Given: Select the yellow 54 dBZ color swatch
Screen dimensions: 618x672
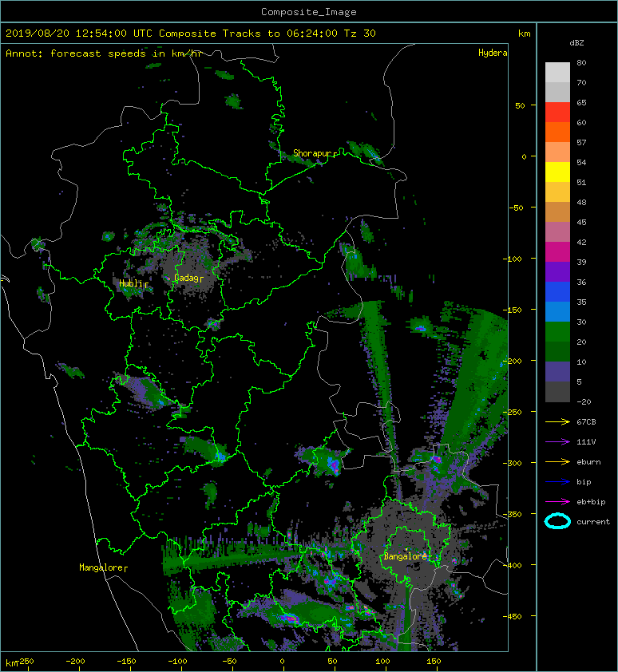Looking at the screenshot, I should click(557, 172).
